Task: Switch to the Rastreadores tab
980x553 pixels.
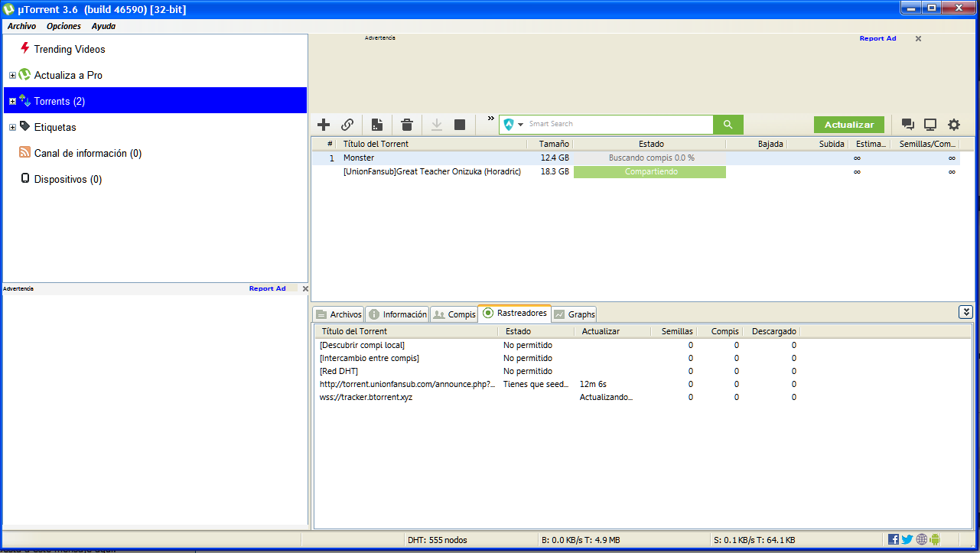Action: point(514,314)
